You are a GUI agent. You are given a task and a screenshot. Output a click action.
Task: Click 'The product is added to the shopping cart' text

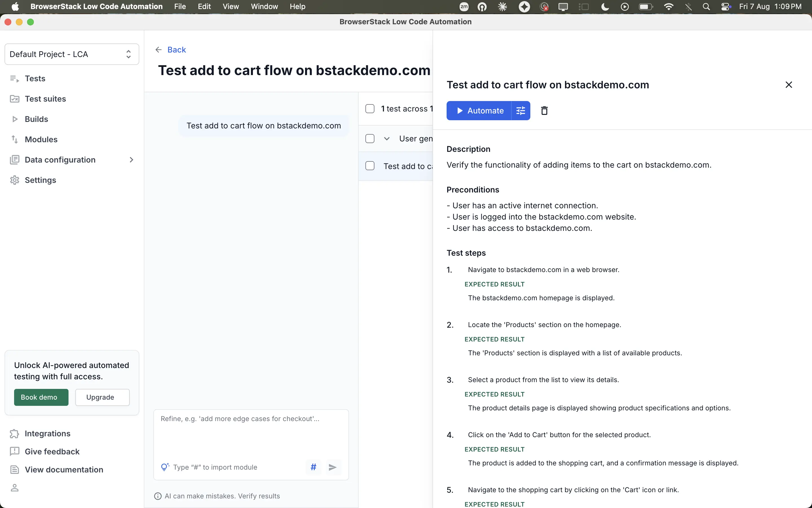click(603, 463)
